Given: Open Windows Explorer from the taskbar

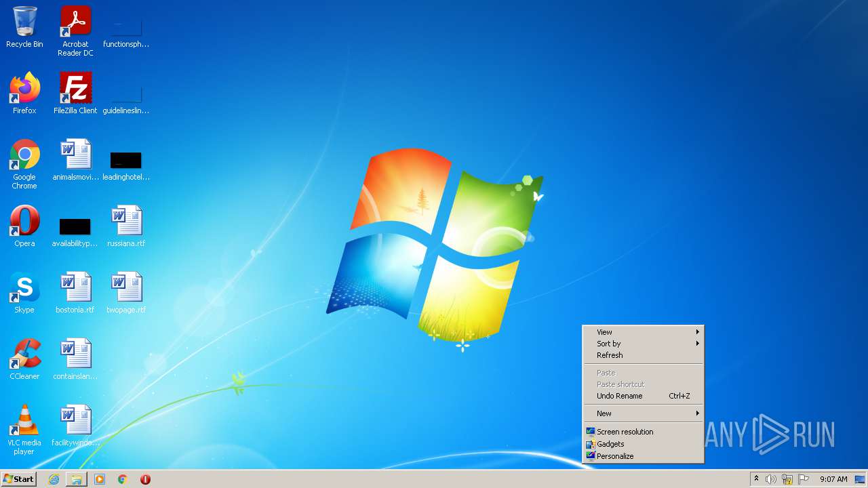Looking at the screenshot, I should [x=77, y=479].
